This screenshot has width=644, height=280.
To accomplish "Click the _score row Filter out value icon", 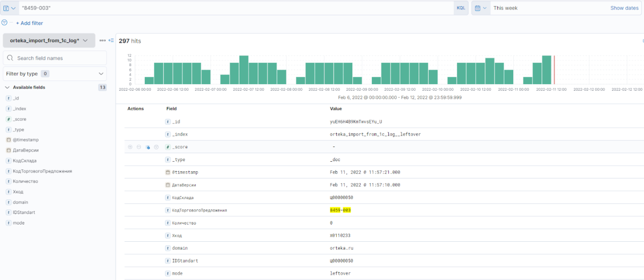I will coord(139,147).
